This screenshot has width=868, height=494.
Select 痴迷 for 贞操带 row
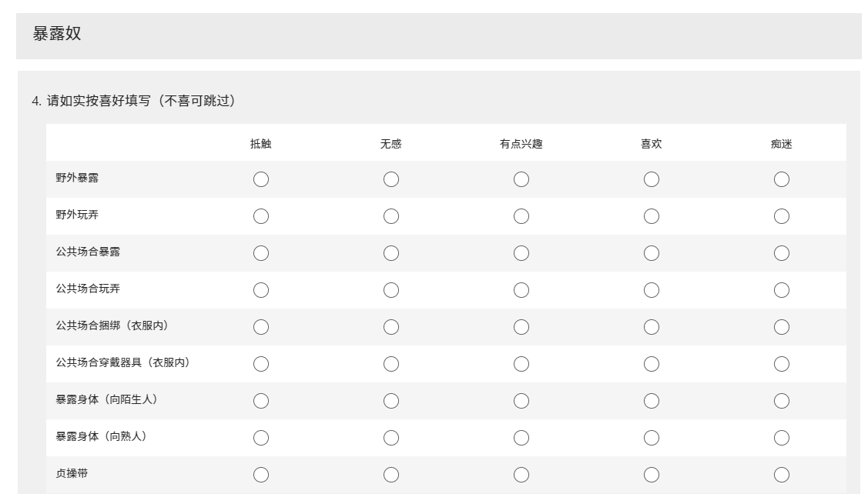click(x=782, y=475)
